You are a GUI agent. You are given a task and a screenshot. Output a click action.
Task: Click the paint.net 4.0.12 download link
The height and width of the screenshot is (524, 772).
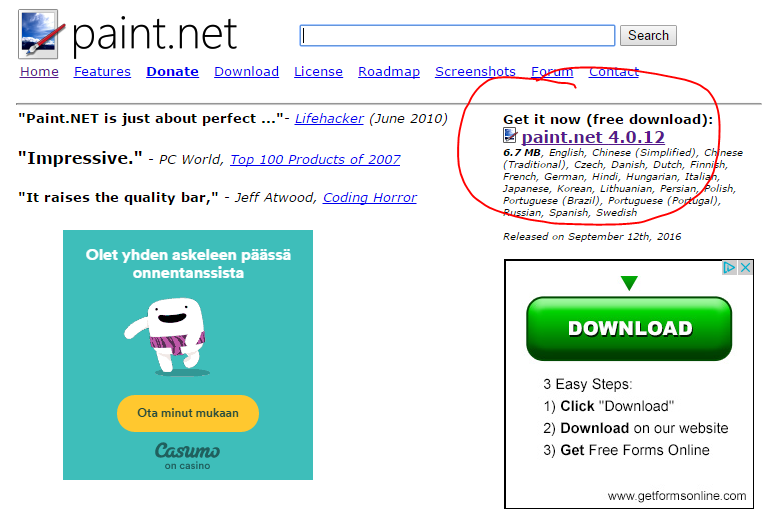coord(593,136)
